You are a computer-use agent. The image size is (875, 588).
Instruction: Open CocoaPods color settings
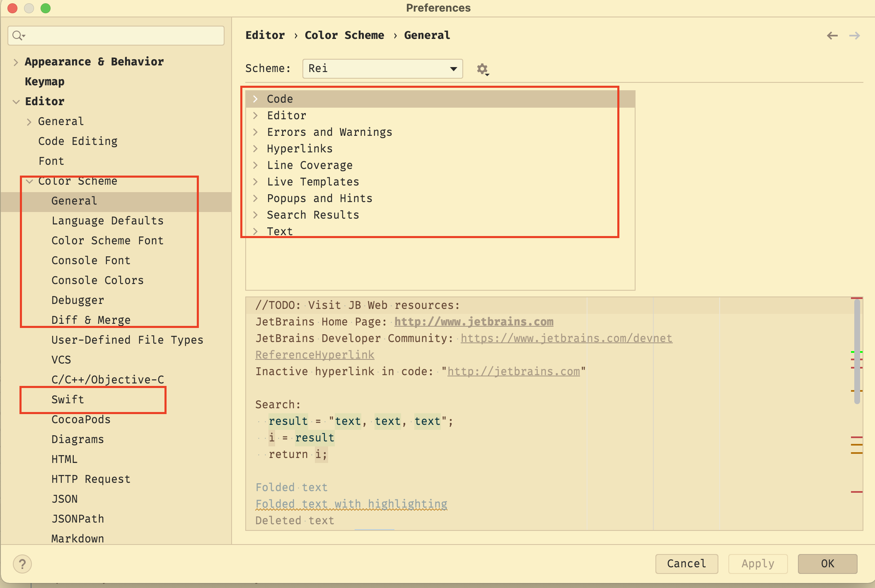point(81,419)
